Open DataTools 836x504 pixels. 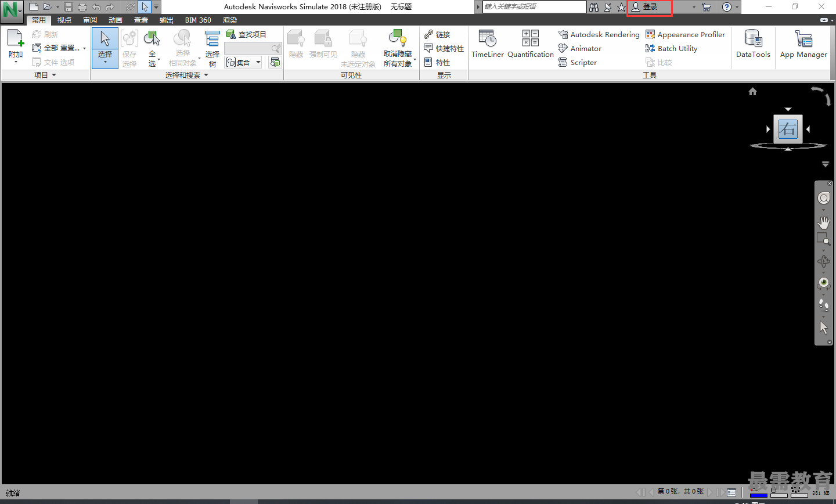(753, 44)
